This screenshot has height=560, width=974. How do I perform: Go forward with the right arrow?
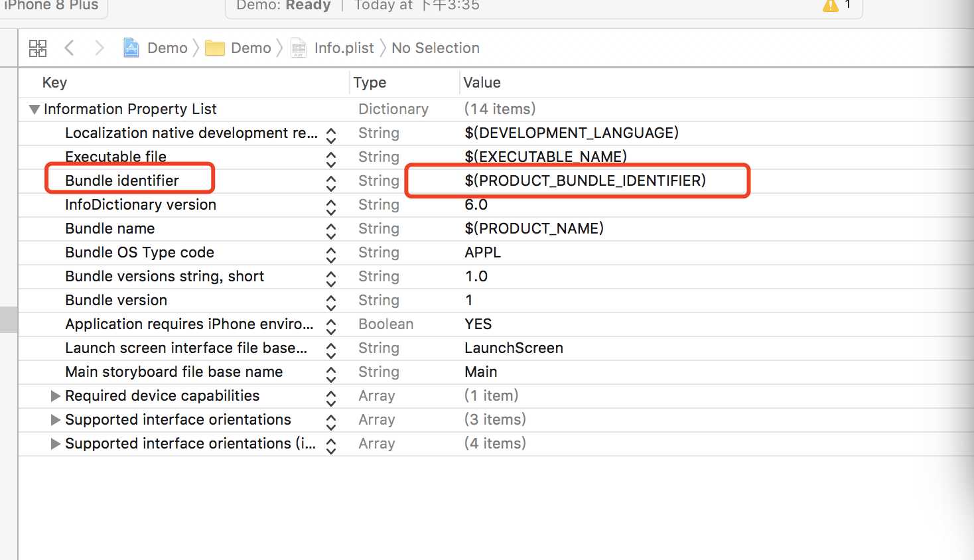[x=100, y=48]
